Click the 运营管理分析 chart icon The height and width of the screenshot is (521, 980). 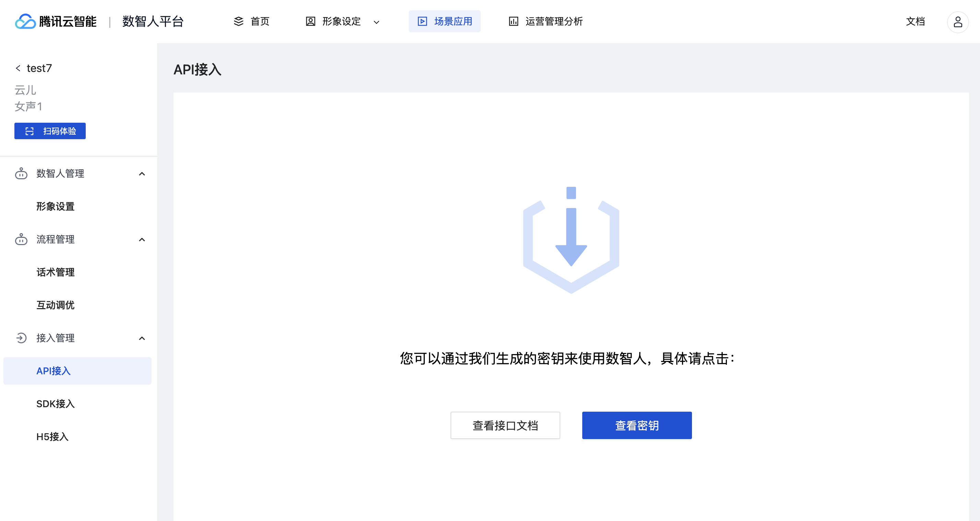513,21
